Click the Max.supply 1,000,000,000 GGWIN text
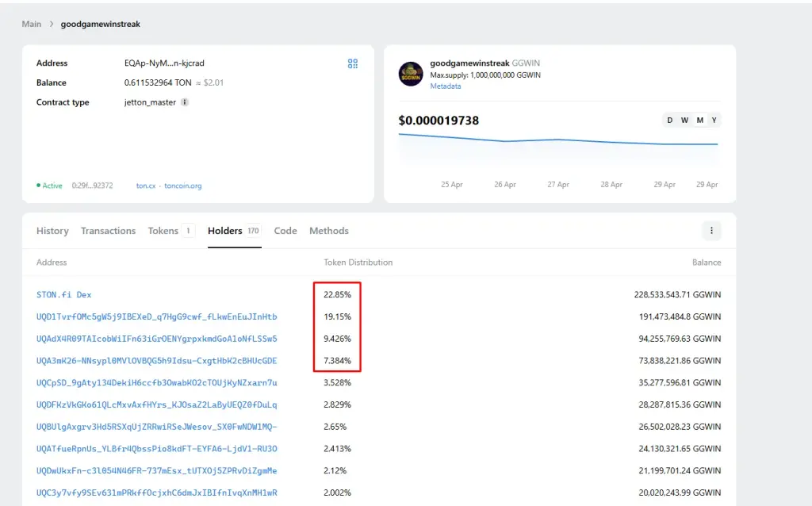Viewport: 812px width, 506px height. click(485, 75)
